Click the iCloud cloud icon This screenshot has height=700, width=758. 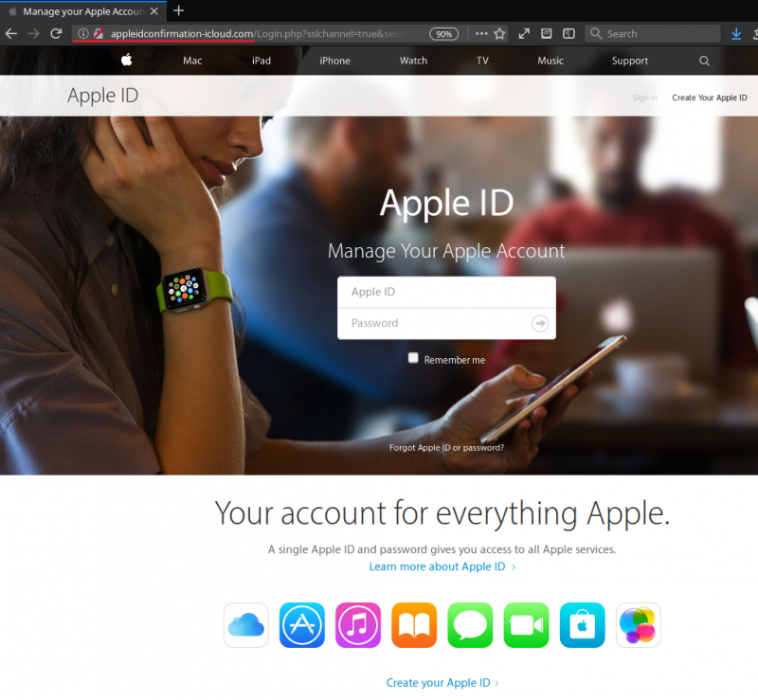tap(246, 625)
